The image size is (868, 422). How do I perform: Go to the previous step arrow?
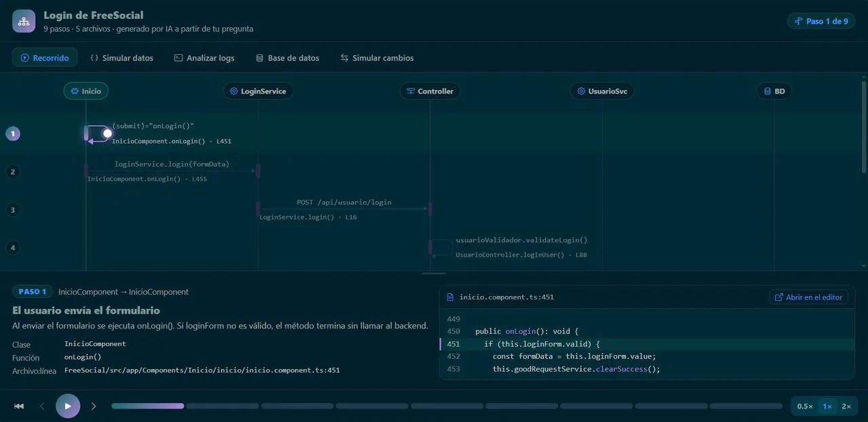[42, 406]
